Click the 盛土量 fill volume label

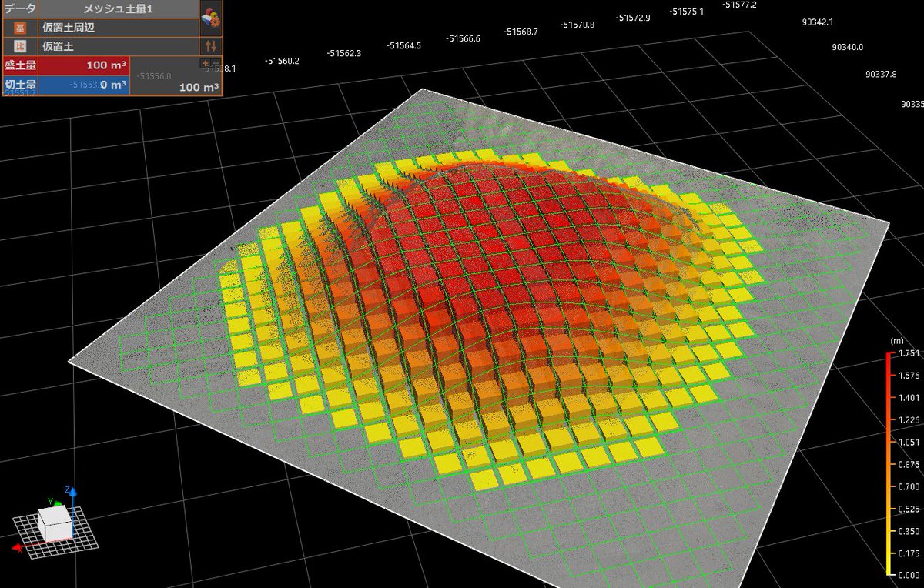pyautogui.click(x=19, y=65)
